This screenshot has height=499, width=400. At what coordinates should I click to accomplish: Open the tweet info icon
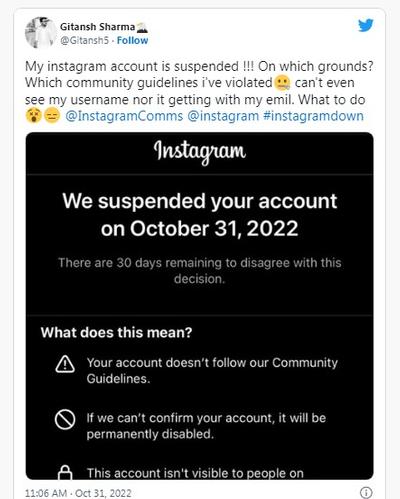click(x=366, y=492)
